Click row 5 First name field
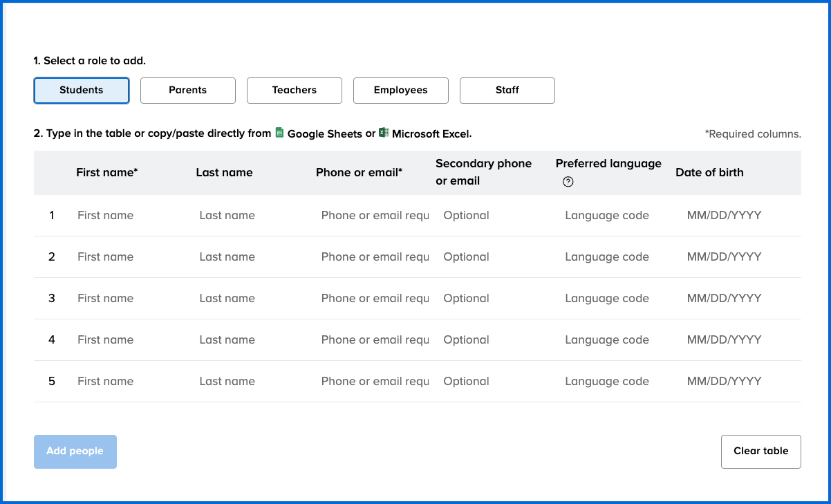This screenshot has height=504, width=831. coord(128,382)
